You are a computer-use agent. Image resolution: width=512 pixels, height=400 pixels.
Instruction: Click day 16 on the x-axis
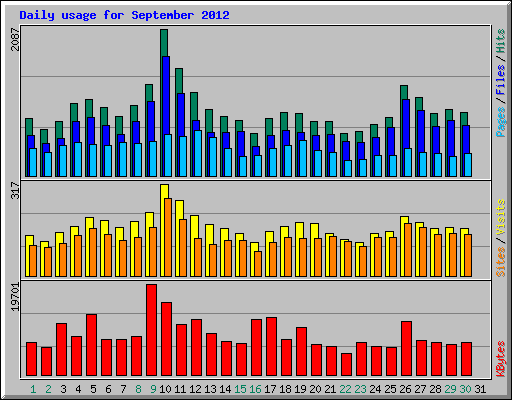(255, 389)
